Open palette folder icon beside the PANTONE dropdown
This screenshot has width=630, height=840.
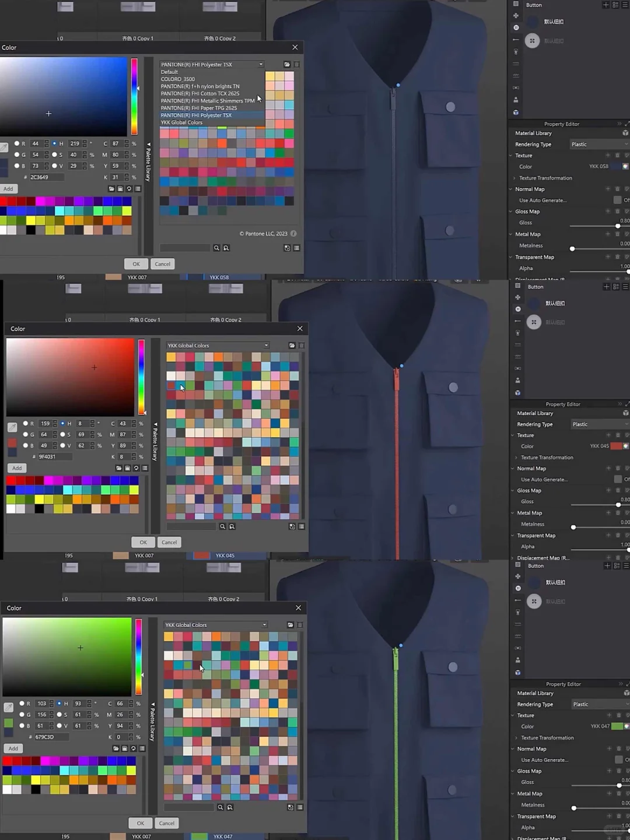click(287, 65)
